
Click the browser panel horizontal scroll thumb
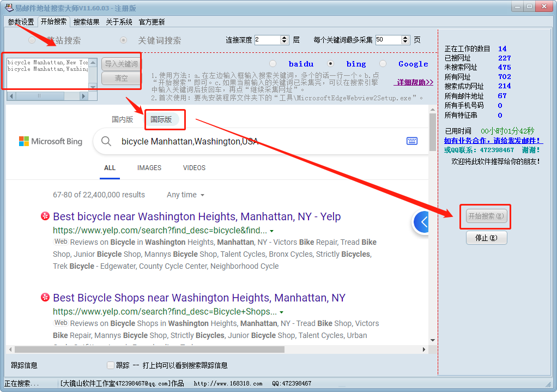(x=149, y=349)
